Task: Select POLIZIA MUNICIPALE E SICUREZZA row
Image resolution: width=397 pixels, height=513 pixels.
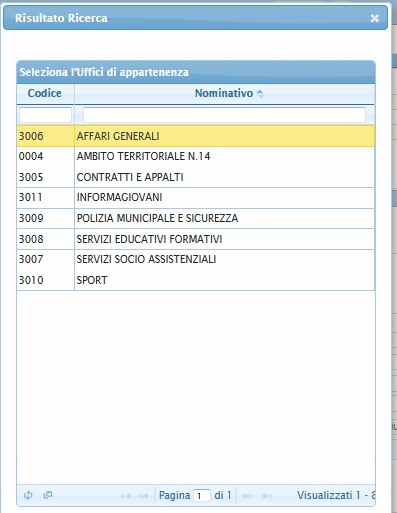Action: (196, 218)
